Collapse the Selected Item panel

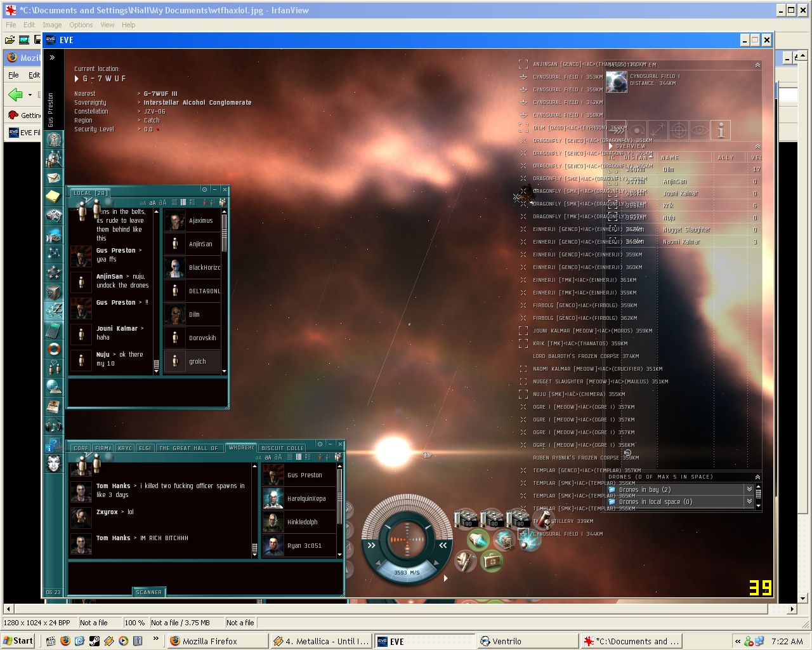(757, 65)
